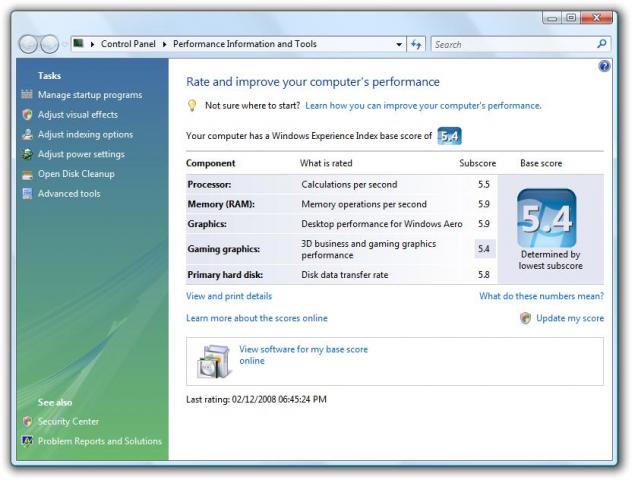Viewport: 638px width, 480px height.
Task: Open Advanced tools link
Action: point(69,194)
